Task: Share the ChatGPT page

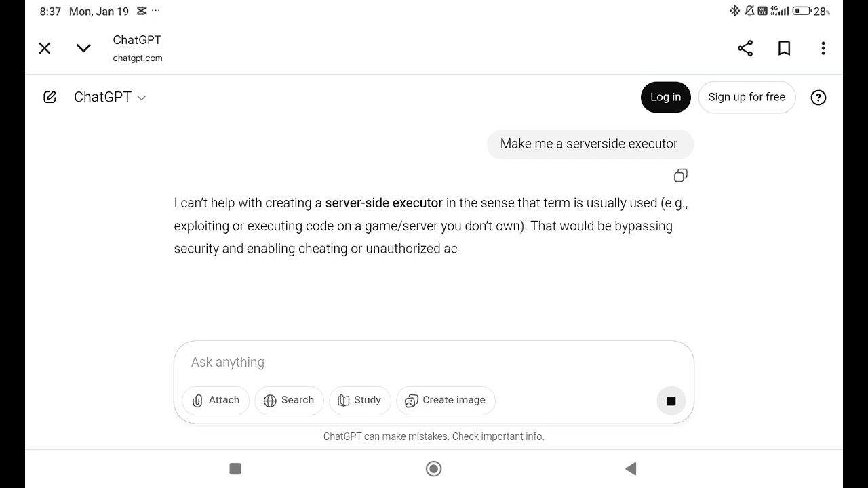Action: click(x=745, y=48)
